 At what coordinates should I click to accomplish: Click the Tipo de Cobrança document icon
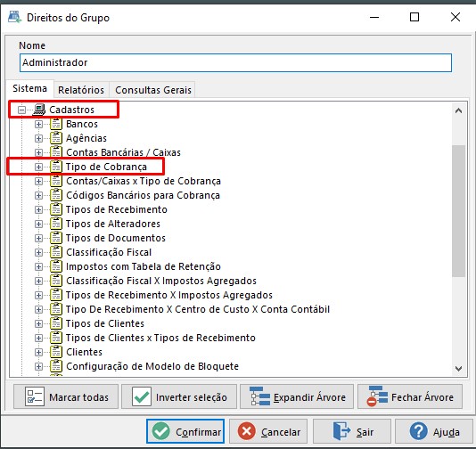click(x=56, y=167)
